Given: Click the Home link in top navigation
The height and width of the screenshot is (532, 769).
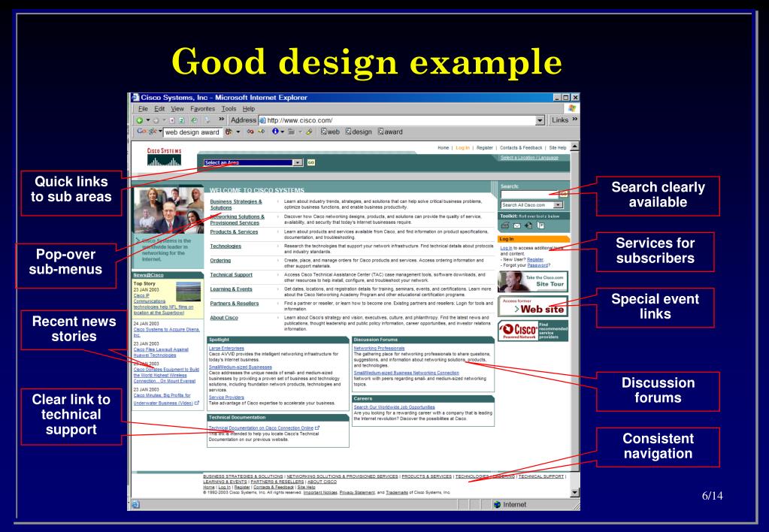Looking at the screenshot, I should click(x=444, y=147).
